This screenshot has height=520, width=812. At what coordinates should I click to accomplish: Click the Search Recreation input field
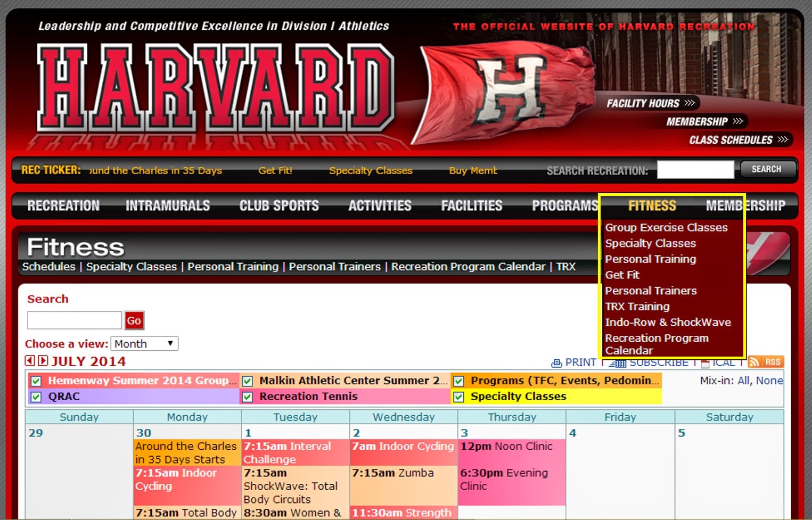point(695,170)
